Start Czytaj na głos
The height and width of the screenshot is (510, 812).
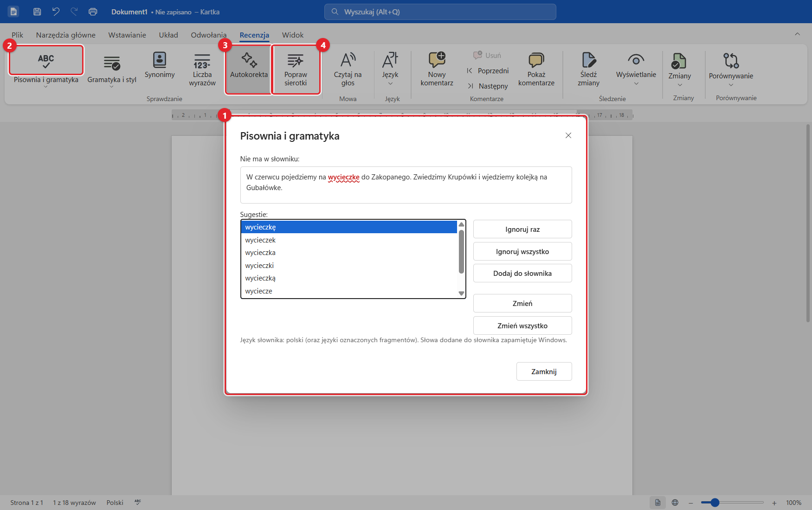click(348, 70)
